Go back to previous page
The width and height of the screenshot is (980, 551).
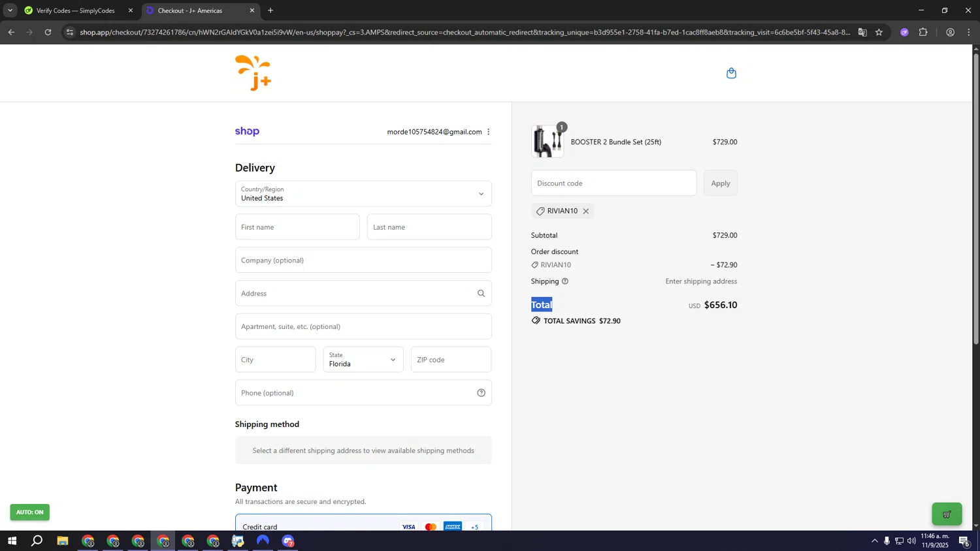(11, 32)
